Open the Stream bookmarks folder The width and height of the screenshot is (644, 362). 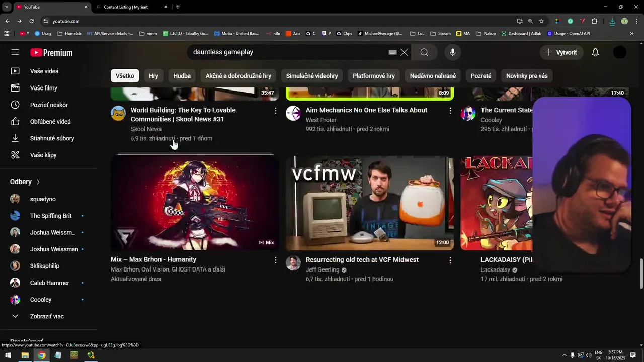(440, 34)
